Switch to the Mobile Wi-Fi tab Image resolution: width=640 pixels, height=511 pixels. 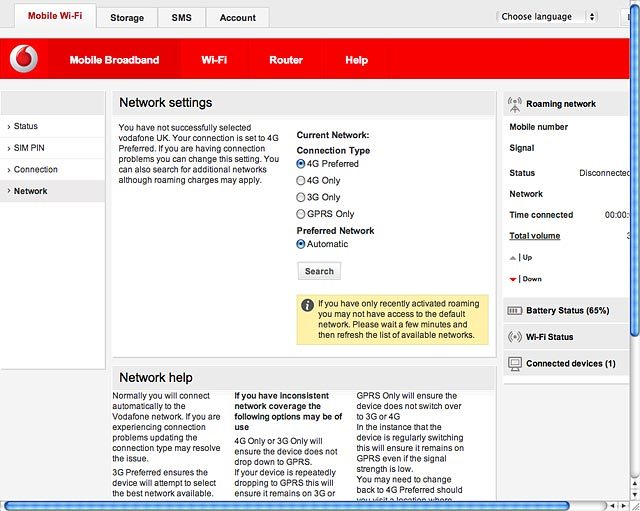pyautogui.click(x=55, y=16)
